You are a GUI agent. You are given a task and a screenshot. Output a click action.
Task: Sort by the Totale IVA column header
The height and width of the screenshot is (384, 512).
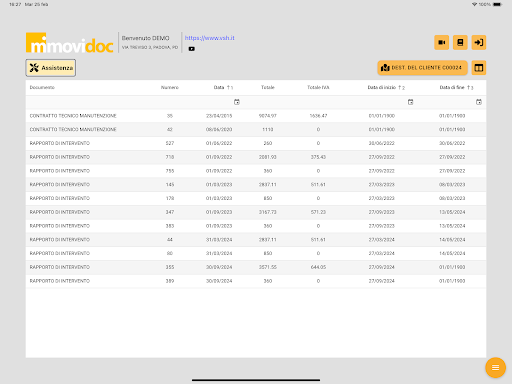pos(318,87)
